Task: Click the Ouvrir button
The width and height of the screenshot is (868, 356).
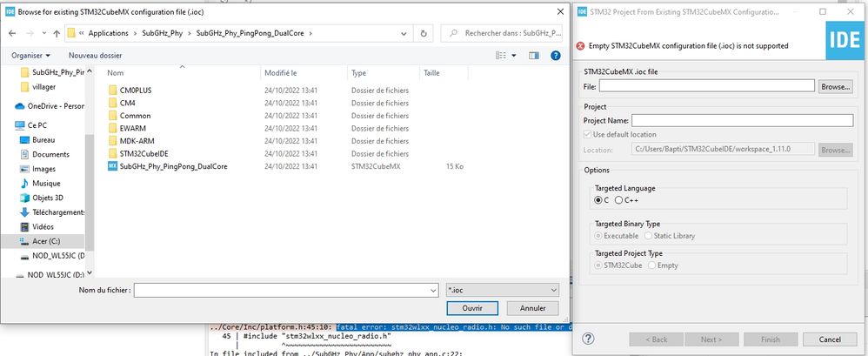Action: 472,308
